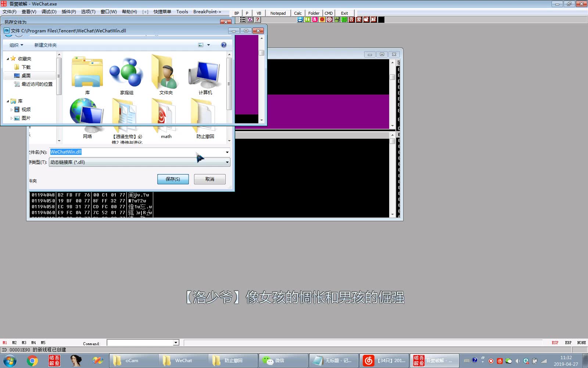The image size is (588, 368).
Task: Click the ESET icon in system tray
Action: (x=526, y=361)
